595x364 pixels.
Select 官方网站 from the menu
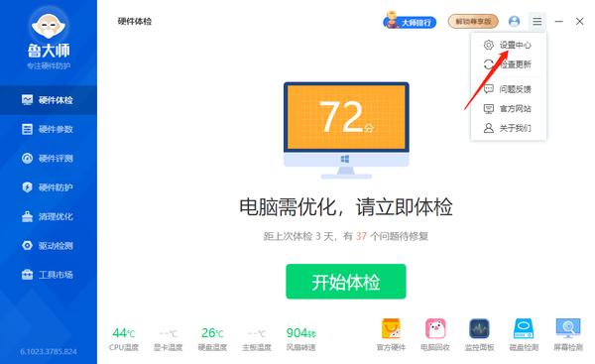click(509, 109)
